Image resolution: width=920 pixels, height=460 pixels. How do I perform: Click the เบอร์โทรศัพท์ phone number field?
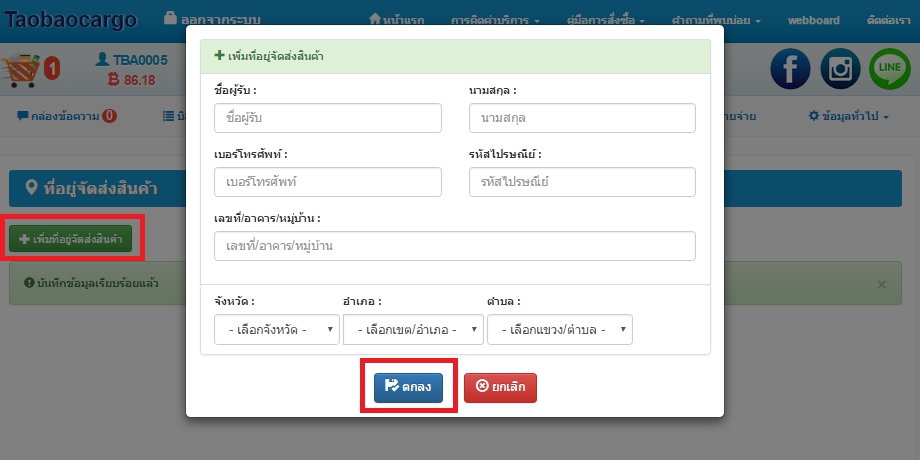coord(327,182)
